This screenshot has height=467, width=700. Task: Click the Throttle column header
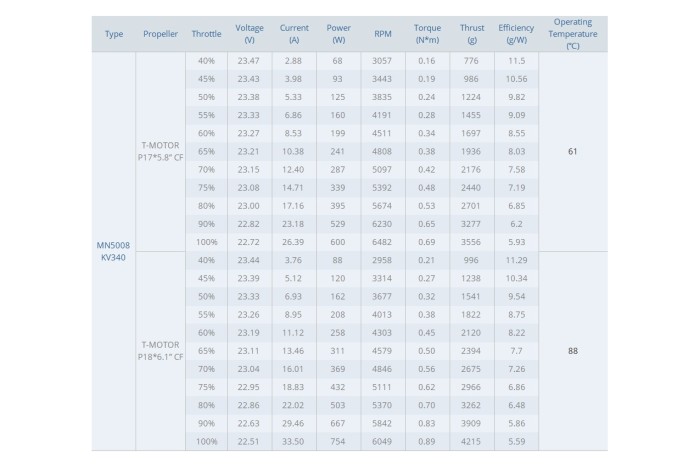tap(206, 34)
